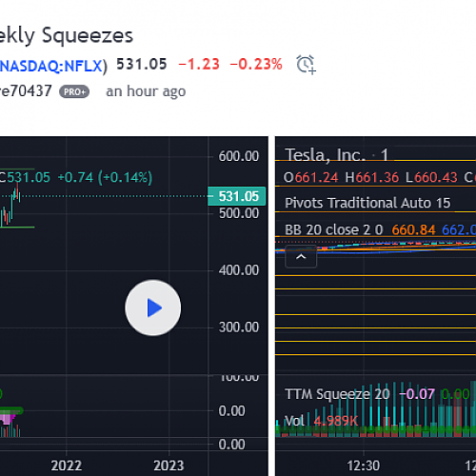This screenshot has width=476, height=476.
Task: Click the 500.00 price scale value
Action: [x=239, y=213]
